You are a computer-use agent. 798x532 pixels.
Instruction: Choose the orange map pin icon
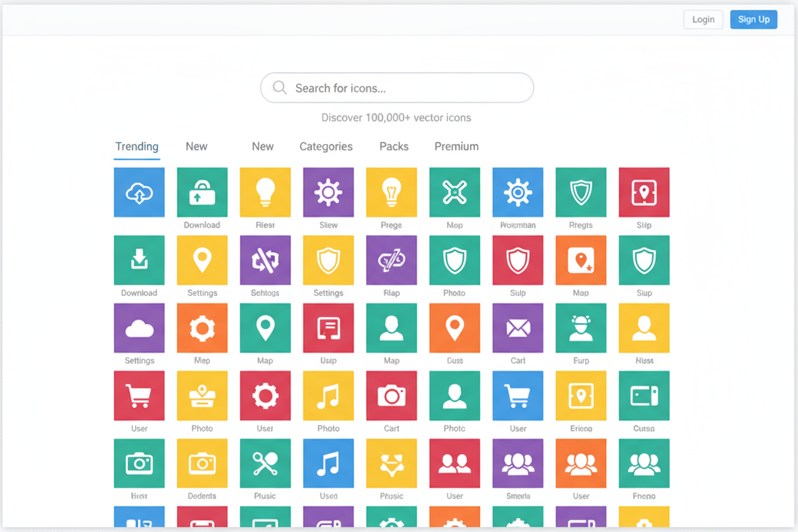click(455, 328)
